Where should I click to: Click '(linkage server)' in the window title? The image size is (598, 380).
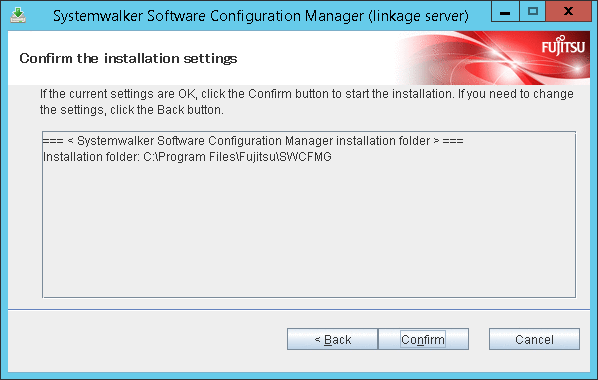click(x=418, y=16)
